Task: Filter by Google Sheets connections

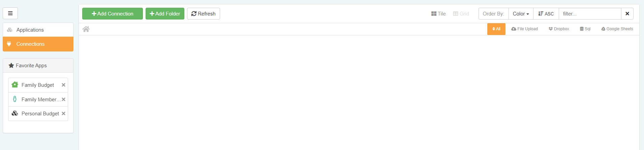Action: coord(617,29)
